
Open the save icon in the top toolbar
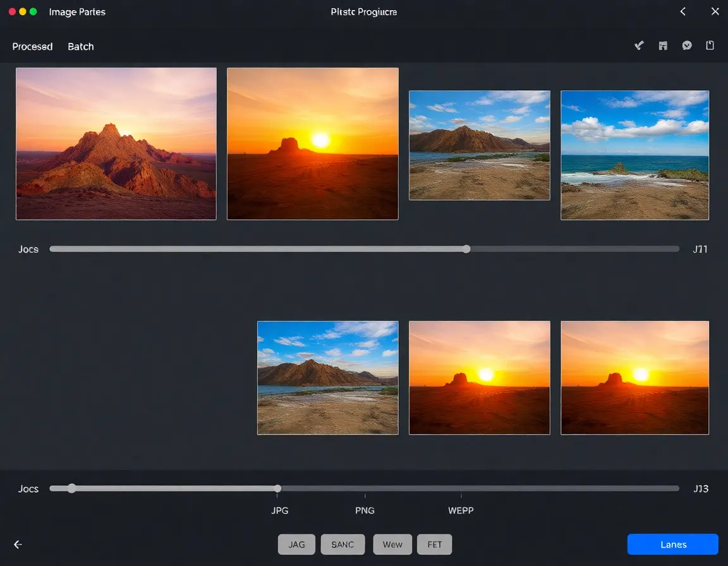pyautogui.click(x=662, y=45)
